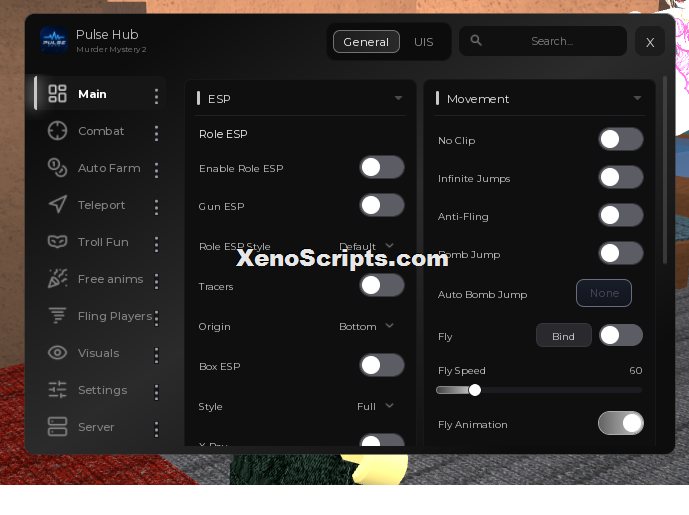The height and width of the screenshot is (515, 689).
Task: Open the Style Full dropdown
Action: pyautogui.click(x=375, y=406)
